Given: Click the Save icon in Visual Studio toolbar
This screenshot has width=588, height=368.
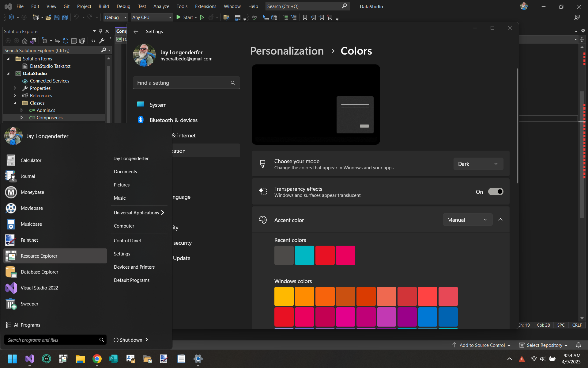Looking at the screenshot, I should coord(57,17).
